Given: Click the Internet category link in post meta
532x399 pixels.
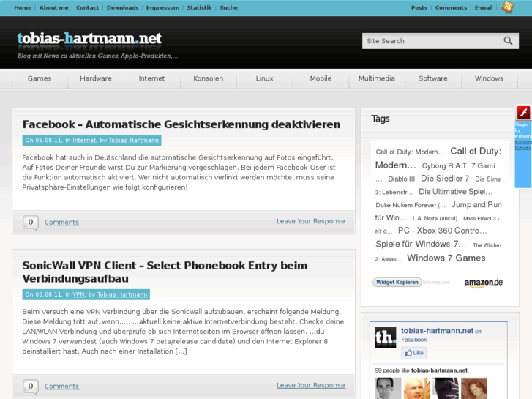Looking at the screenshot, I should tap(84, 141).
